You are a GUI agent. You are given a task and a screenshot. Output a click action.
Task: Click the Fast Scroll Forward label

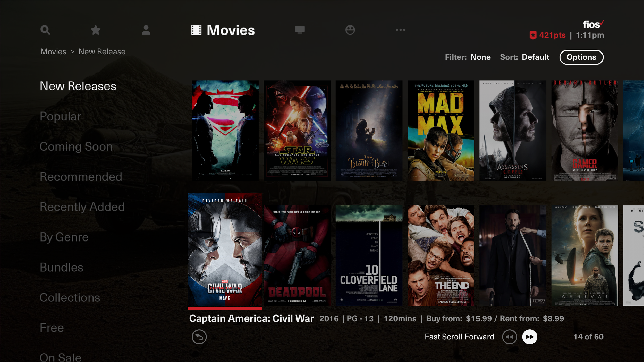pos(459,337)
